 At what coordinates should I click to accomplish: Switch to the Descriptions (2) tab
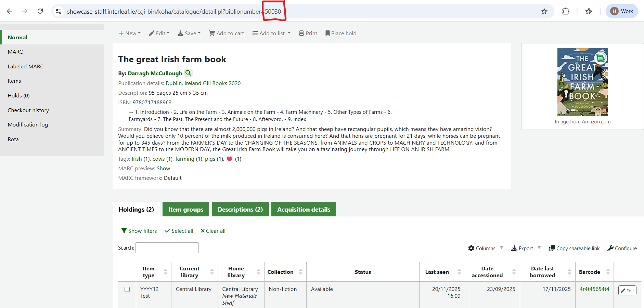click(x=240, y=209)
